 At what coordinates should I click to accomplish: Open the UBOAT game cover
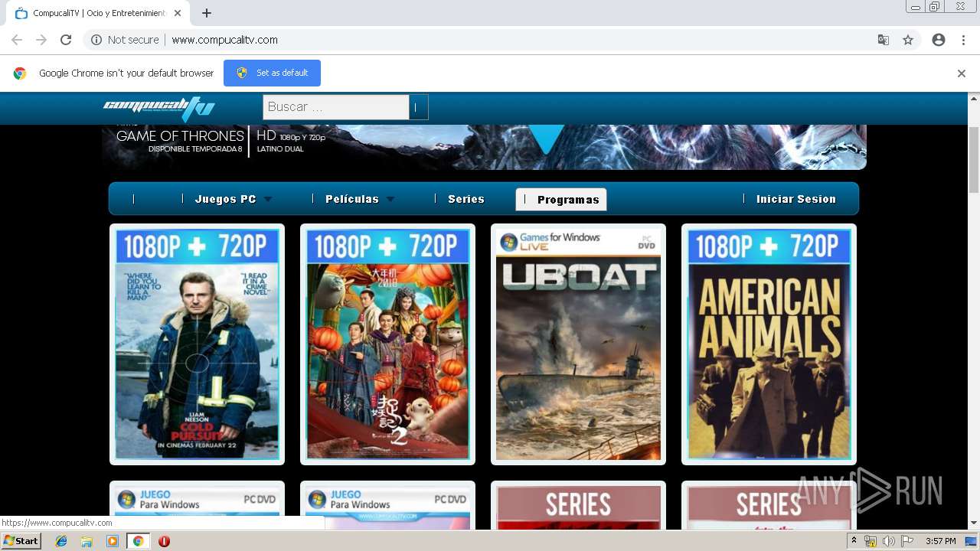pos(578,344)
